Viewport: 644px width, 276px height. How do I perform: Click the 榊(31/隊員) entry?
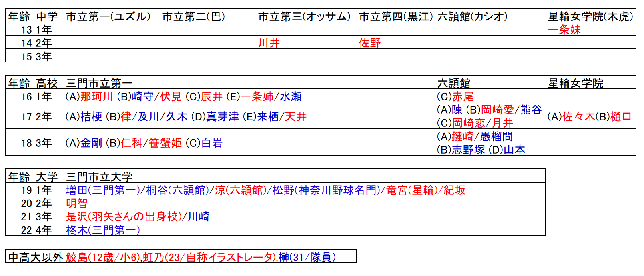coord(307,257)
